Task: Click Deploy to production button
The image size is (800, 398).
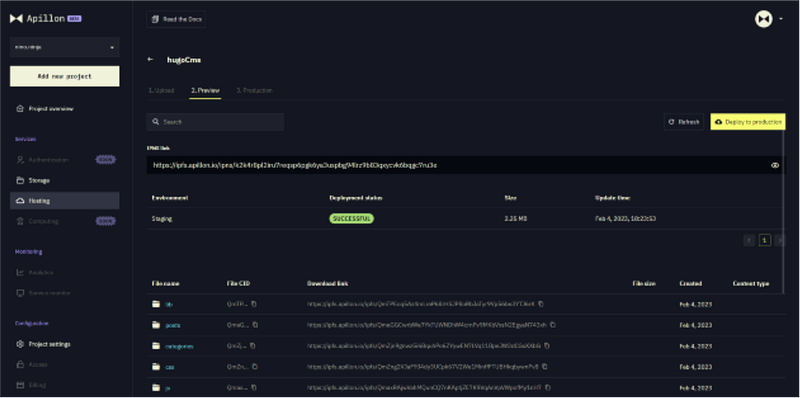Action: coord(748,122)
